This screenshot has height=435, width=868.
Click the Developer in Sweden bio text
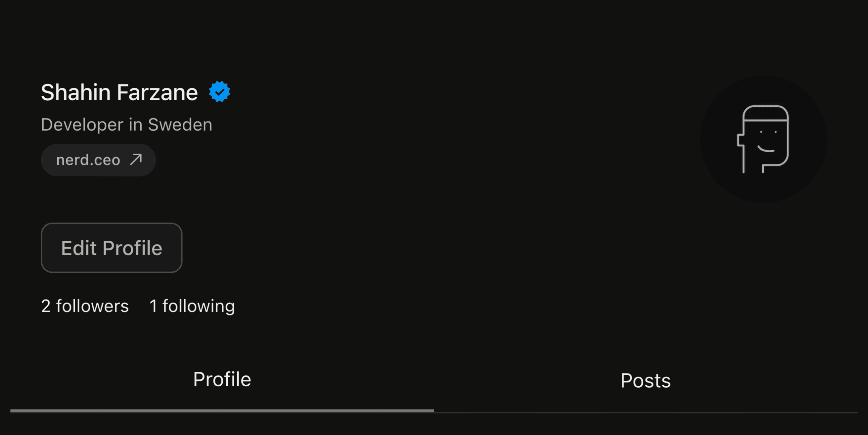coord(126,125)
